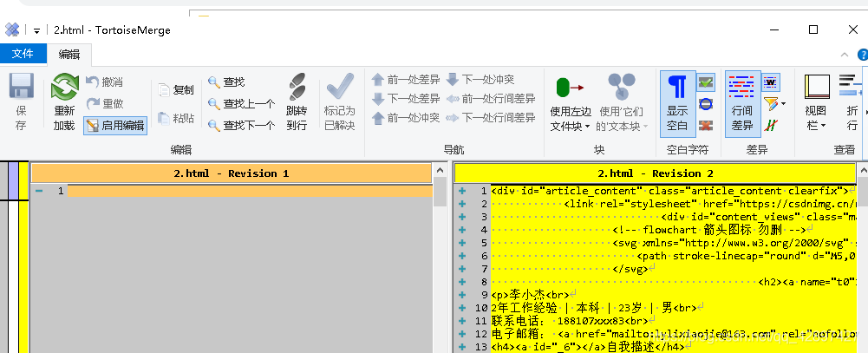Toggle word-level inline diff icon
This screenshot has height=353, width=868.
(772, 82)
